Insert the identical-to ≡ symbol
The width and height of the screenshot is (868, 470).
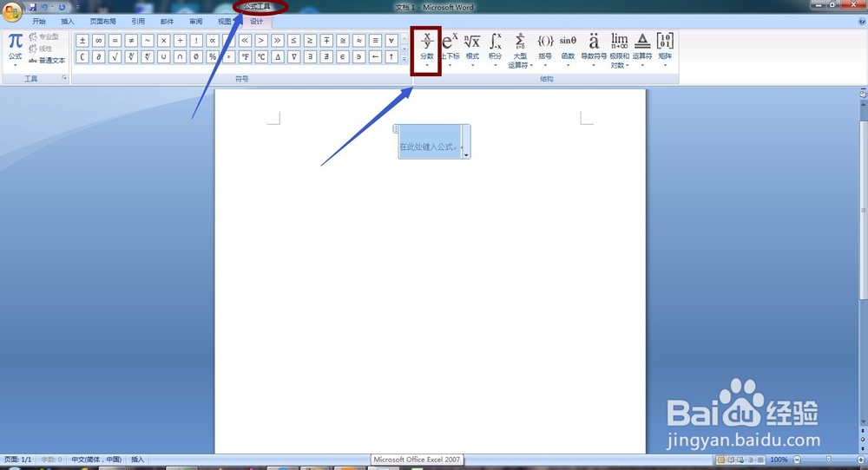pyautogui.click(x=375, y=41)
